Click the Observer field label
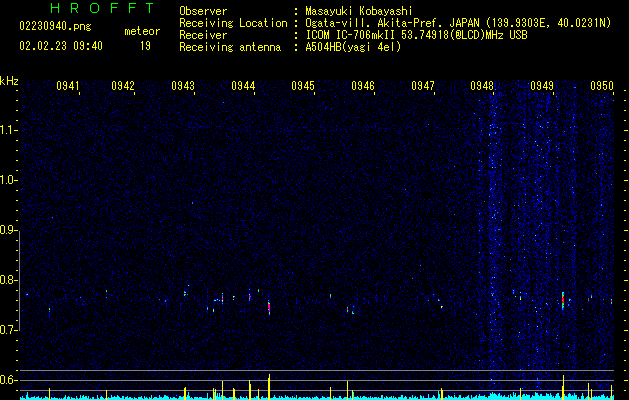This screenshot has width=629, height=400. coord(203,11)
